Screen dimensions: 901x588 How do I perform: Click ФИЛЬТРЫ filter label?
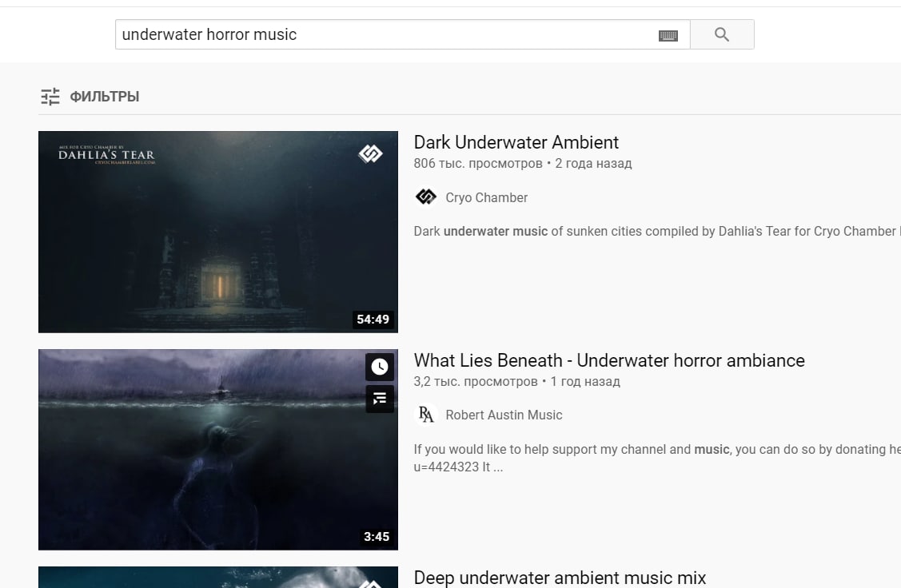point(105,97)
